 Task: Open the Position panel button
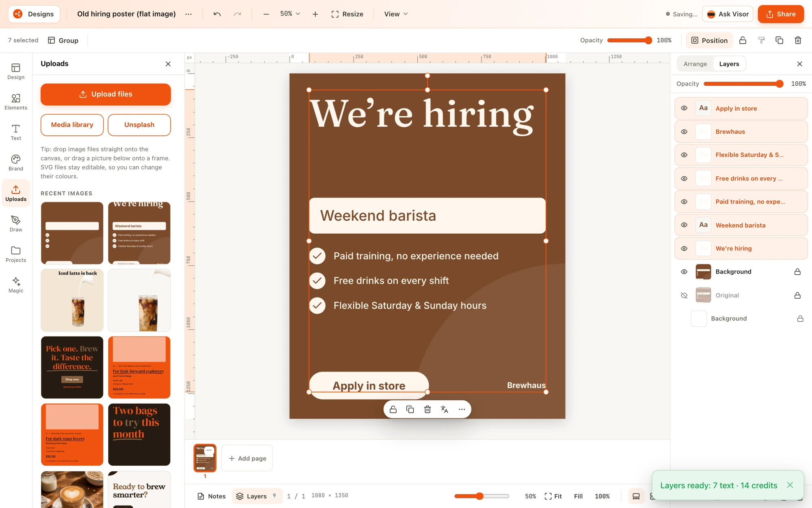click(709, 40)
